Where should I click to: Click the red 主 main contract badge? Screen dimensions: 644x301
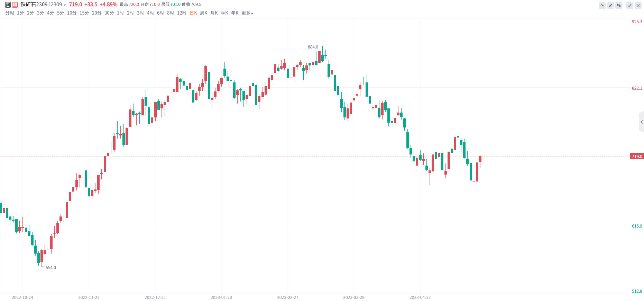(15, 5)
